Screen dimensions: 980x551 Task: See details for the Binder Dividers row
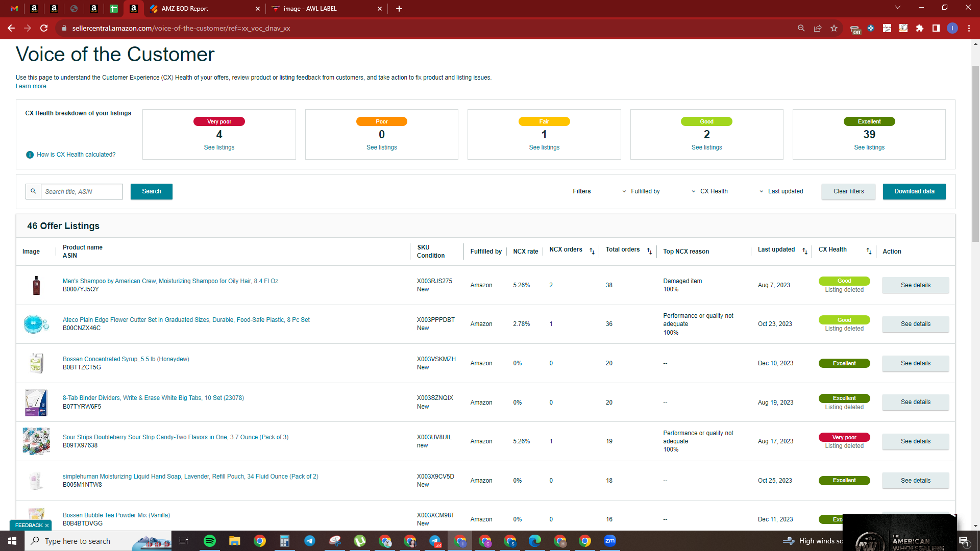point(915,402)
